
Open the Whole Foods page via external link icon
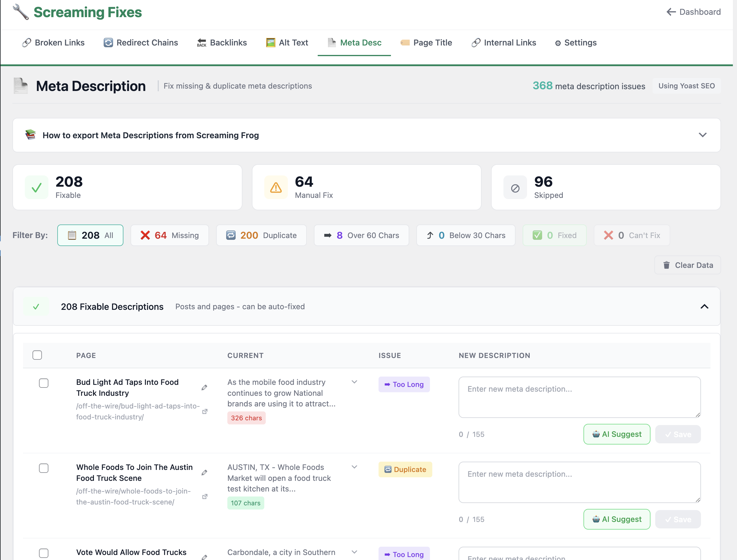205,497
